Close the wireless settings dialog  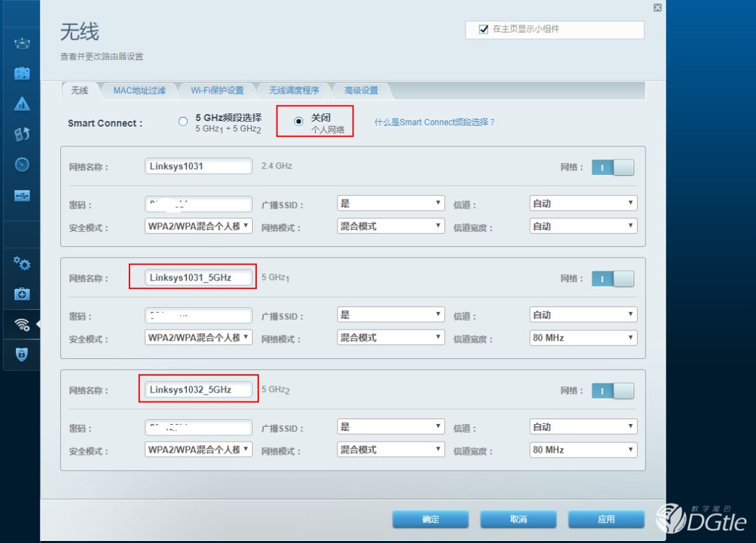click(x=657, y=8)
